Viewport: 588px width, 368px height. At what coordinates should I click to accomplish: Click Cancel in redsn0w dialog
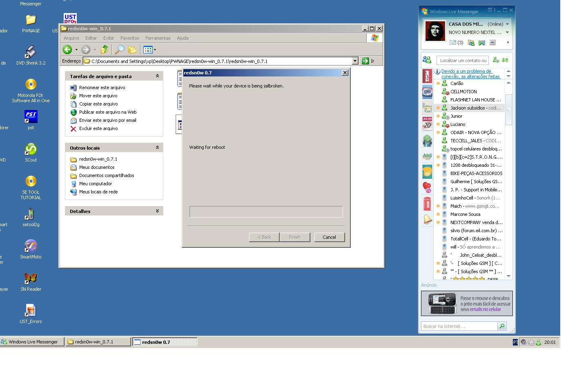329,237
